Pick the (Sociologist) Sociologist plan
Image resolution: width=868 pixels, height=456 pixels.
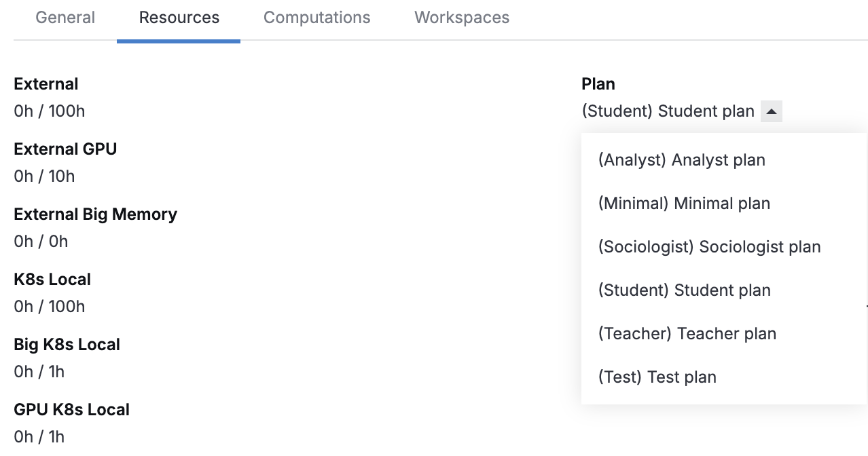point(710,246)
